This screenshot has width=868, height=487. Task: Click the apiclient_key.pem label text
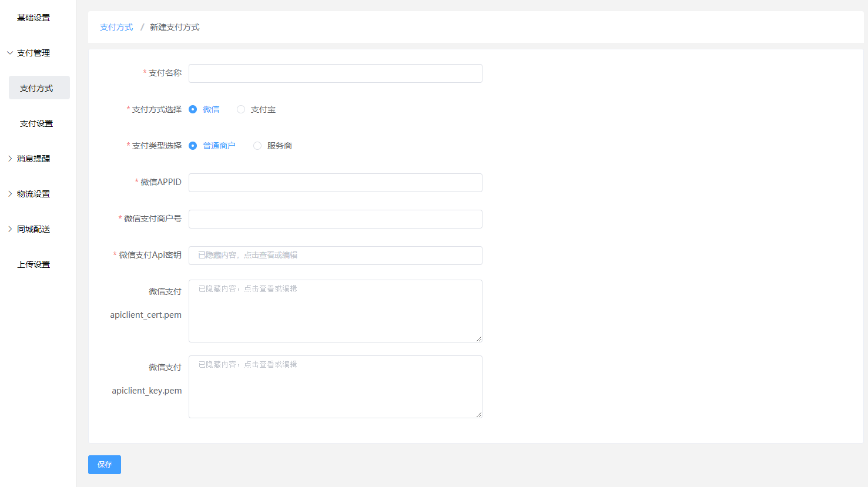(x=147, y=391)
